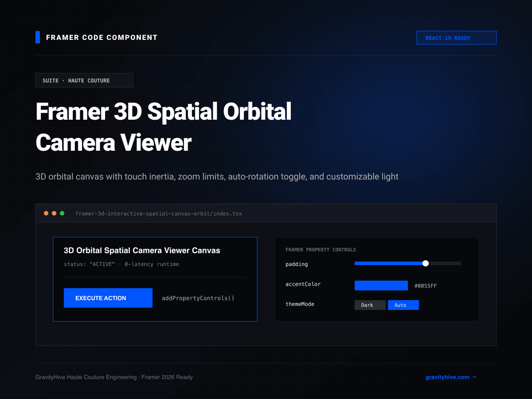Click the green window dot
532x399 pixels.
(x=62, y=213)
